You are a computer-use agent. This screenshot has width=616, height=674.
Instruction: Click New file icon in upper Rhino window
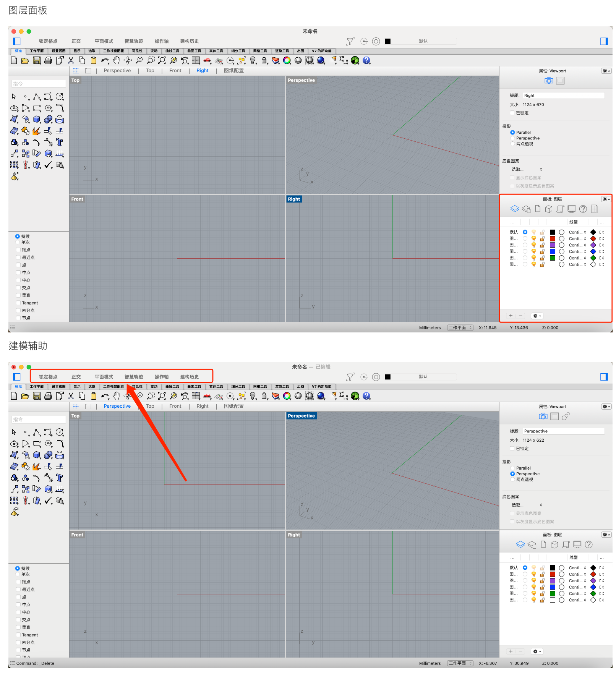(x=14, y=60)
